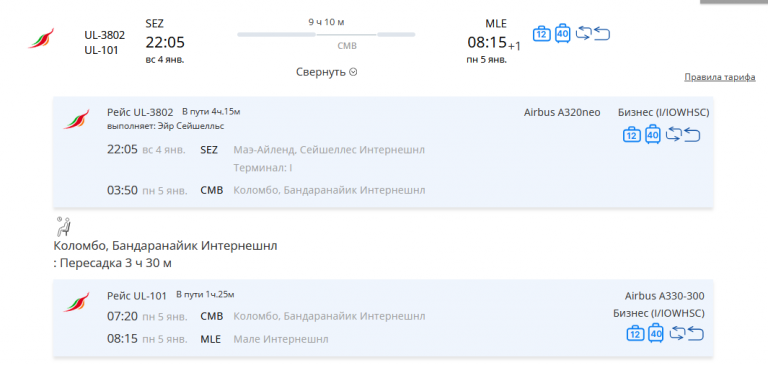The width and height of the screenshot is (768, 365).
Task: Click the refund icon in UL-3802 segment
Action: click(x=692, y=135)
